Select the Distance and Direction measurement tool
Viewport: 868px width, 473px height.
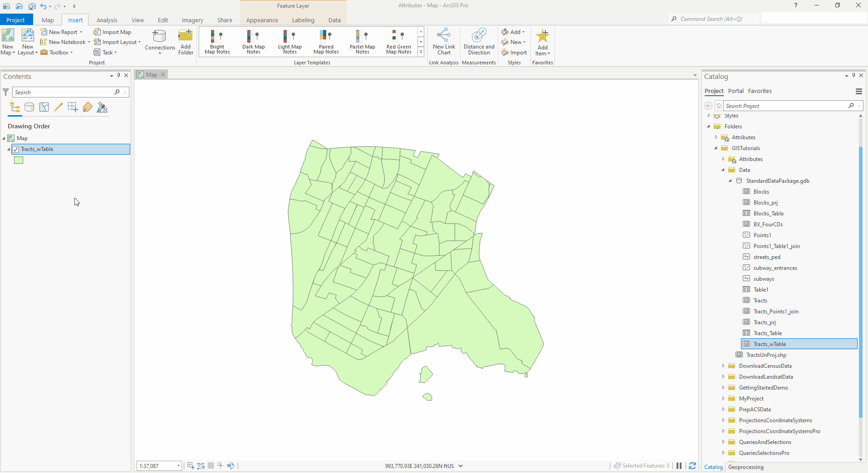coord(478,41)
